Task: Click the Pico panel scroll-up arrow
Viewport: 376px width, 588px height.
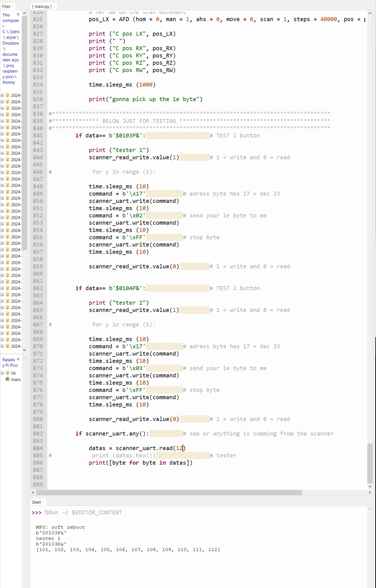Action: point(24,358)
